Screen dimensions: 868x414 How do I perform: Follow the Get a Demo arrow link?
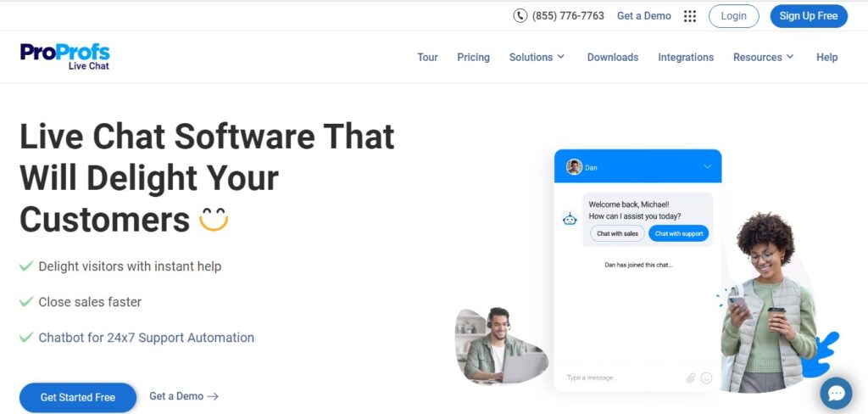(x=184, y=396)
